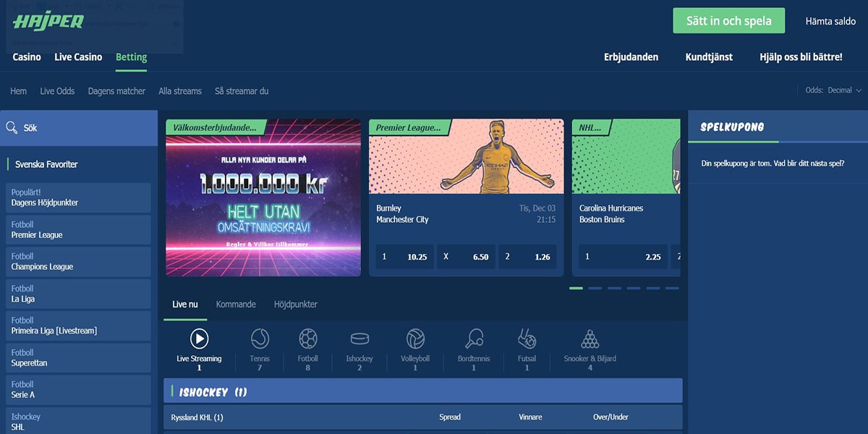Click the Hämta saldo link
Viewport: 868px width, 434px height.
(x=830, y=21)
